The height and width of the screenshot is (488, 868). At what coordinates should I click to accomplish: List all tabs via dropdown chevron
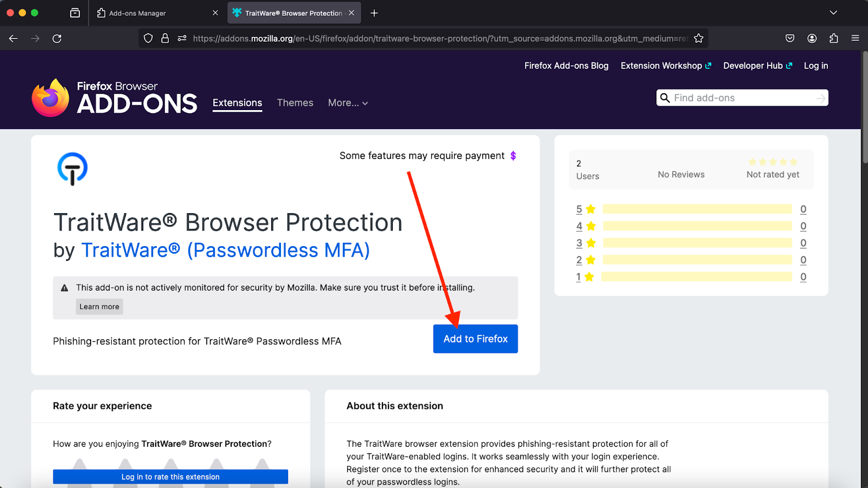point(833,13)
